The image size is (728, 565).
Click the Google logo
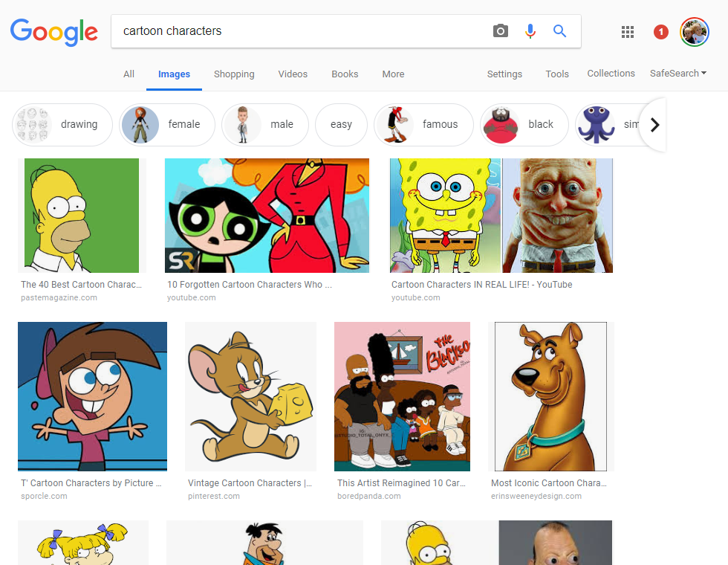coord(53,32)
